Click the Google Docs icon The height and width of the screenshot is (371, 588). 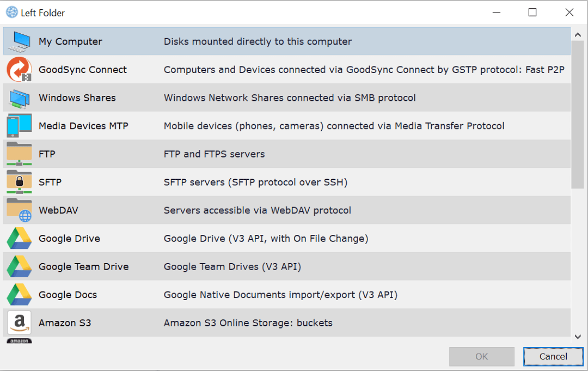click(20, 295)
